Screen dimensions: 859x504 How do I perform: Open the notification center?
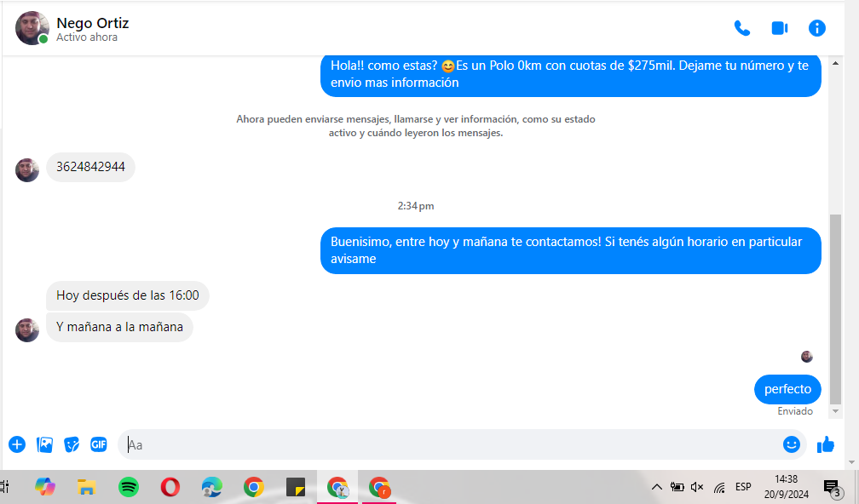831,487
